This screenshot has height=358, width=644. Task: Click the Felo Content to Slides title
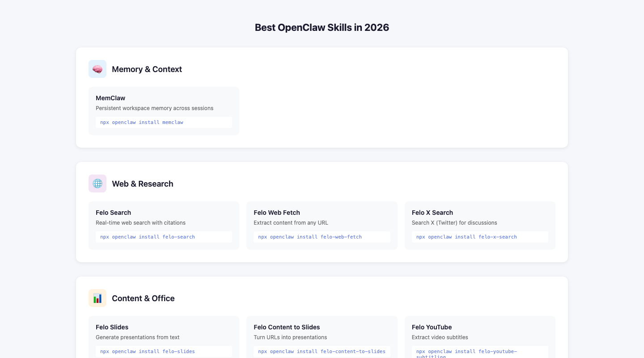[287, 327]
